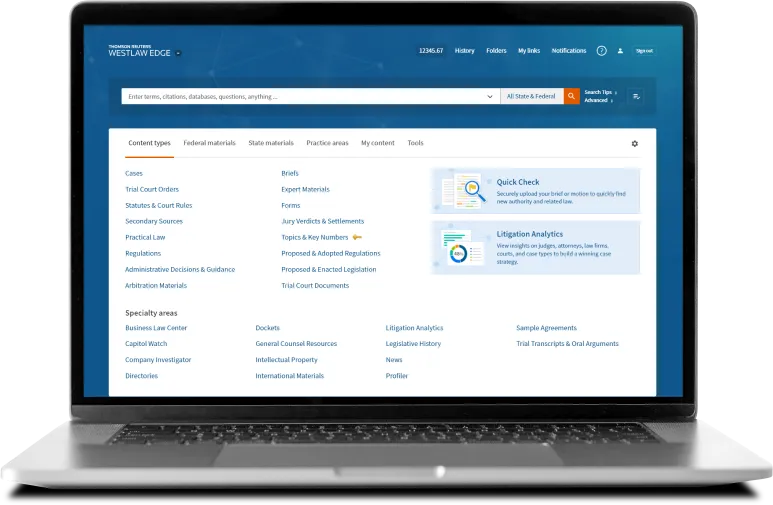Screen dimensions: 773x505
Task: Open the search history list icon
Action: [636, 96]
